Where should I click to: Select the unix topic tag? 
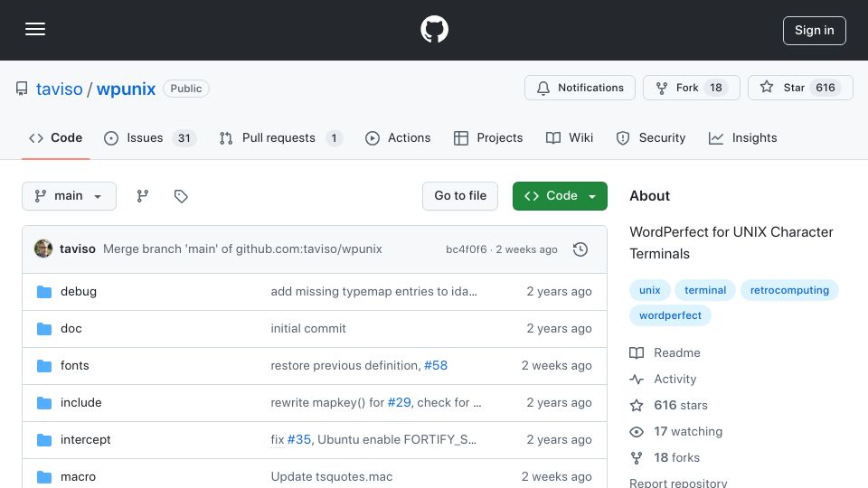click(649, 290)
